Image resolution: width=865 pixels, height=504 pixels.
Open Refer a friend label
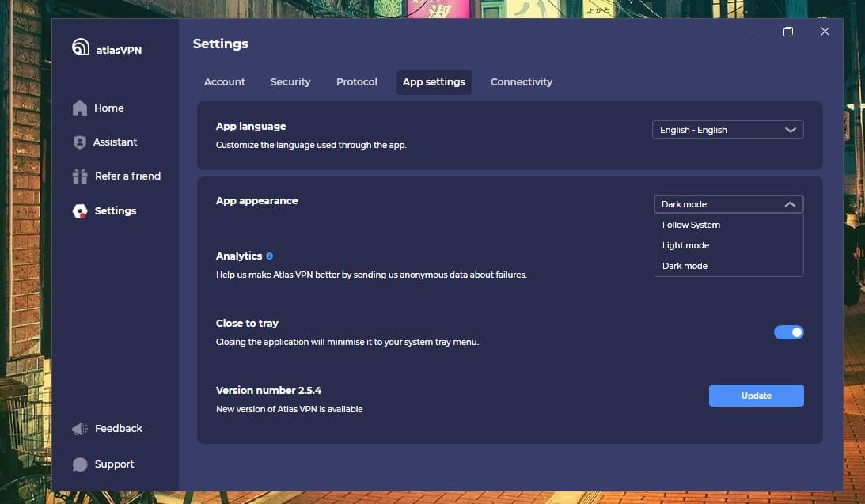[x=127, y=176]
